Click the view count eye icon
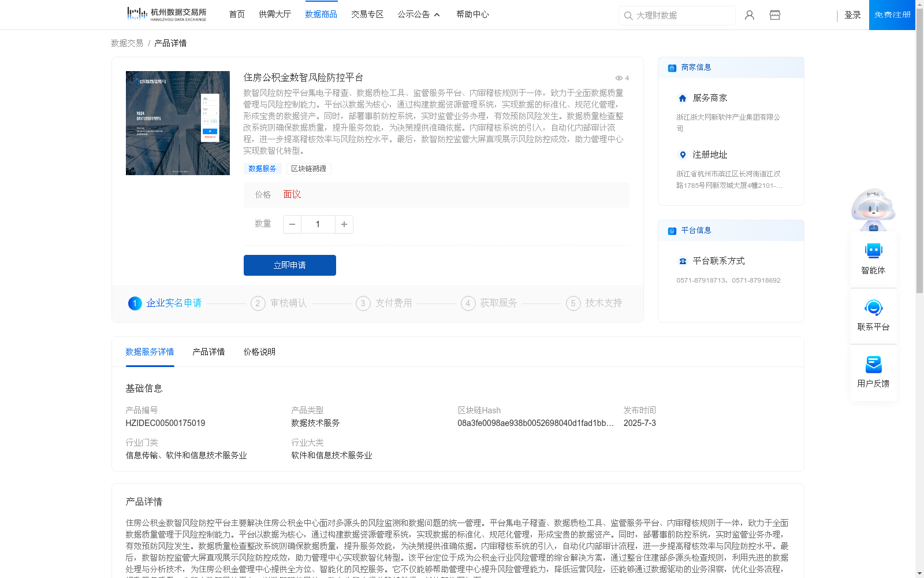924x578 pixels. 619,78
